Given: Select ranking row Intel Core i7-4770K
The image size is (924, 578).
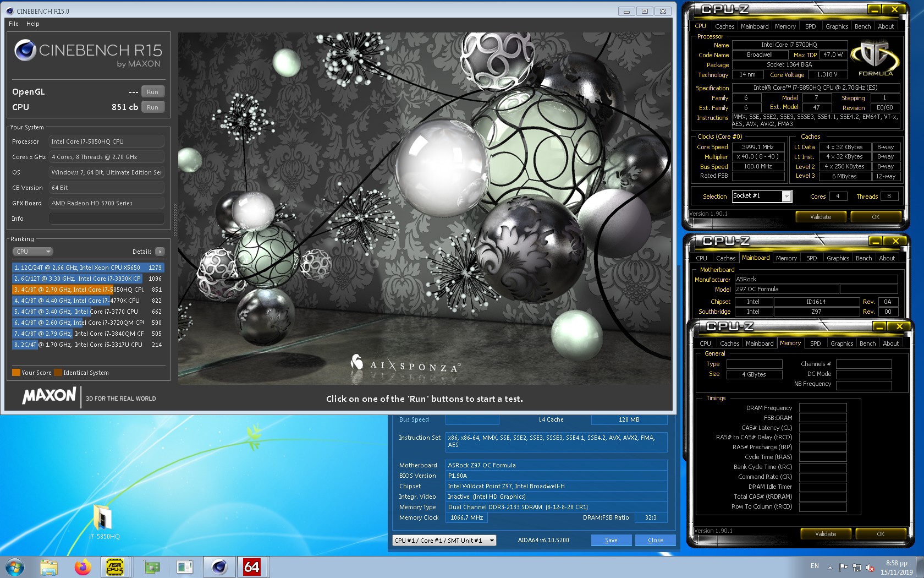Looking at the screenshot, I should 88,301.
